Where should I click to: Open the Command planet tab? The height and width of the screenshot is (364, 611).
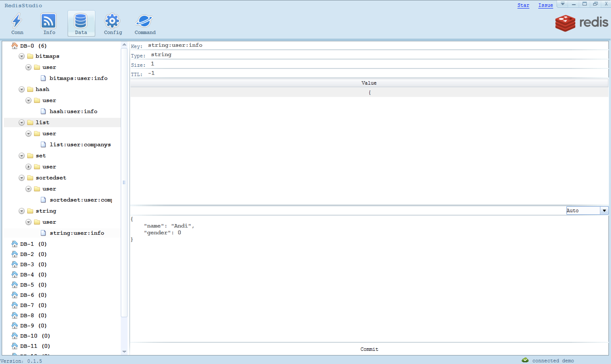(145, 24)
